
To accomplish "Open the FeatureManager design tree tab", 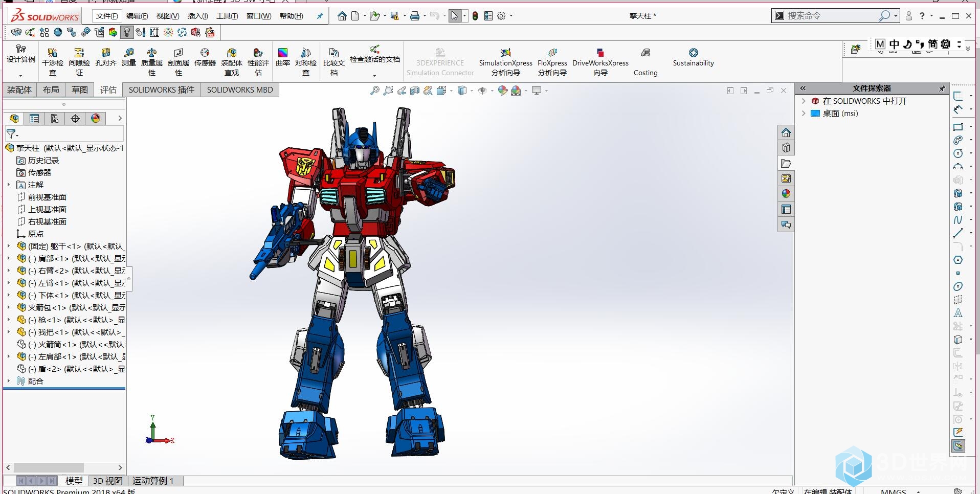I will (x=14, y=119).
